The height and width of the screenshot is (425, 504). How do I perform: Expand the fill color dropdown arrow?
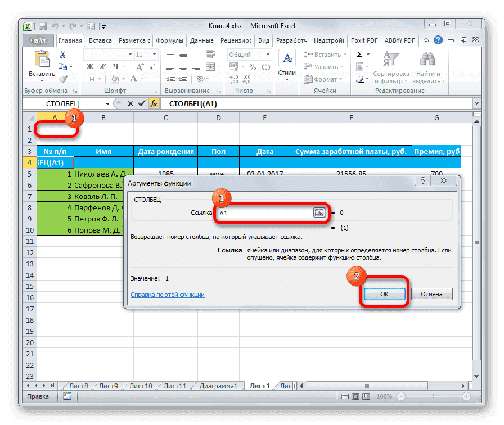tap(122, 79)
